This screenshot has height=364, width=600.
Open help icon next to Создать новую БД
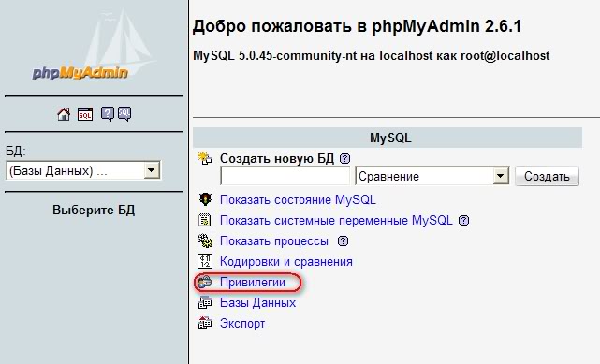(344, 158)
